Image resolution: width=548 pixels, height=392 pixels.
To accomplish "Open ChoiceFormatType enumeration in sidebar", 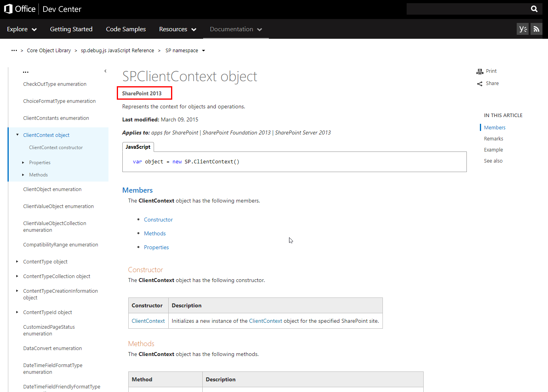I will [x=59, y=101].
